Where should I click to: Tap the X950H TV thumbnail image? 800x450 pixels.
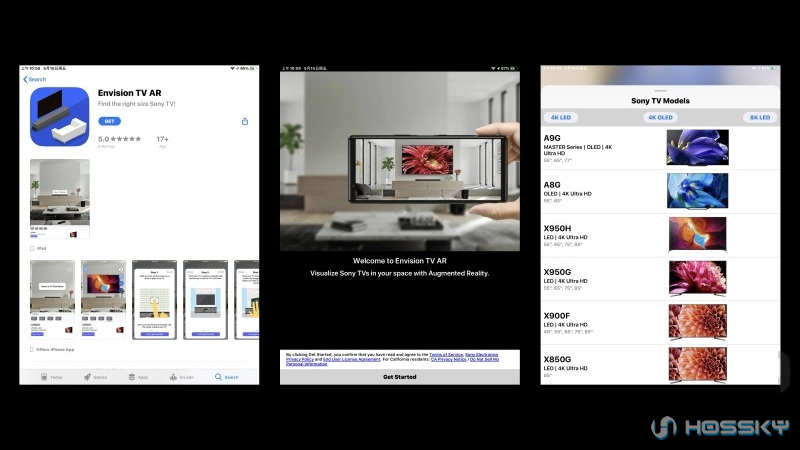[697, 235]
